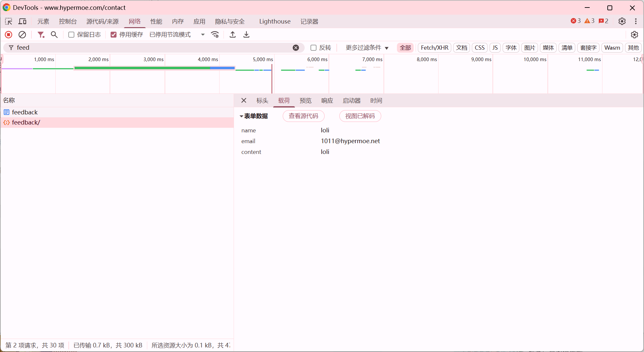Screen dimensions: 644x352
Task: Export HAR file download icon
Action: tap(246, 35)
